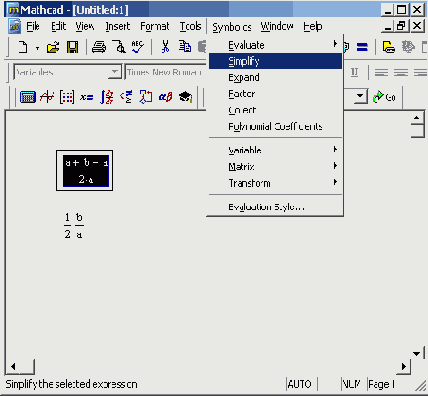This screenshot has height=396, width=428.
Task: Restore the inner document window
Action: tap(402, 26)
